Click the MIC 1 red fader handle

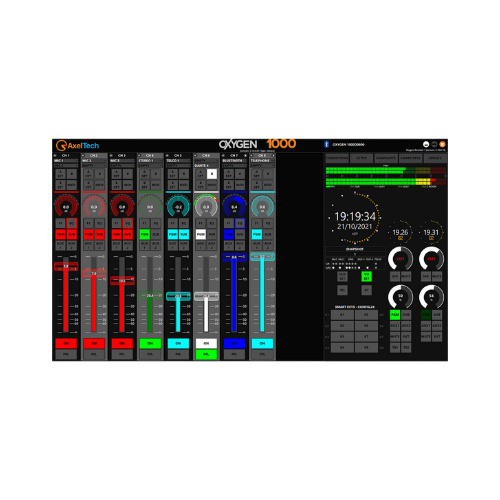click(x=66, y=266)
